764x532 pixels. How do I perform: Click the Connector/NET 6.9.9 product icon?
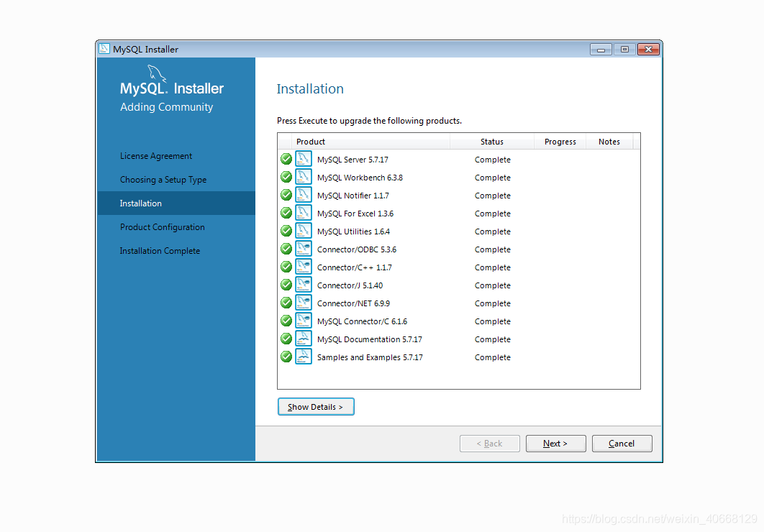(303, 303)
